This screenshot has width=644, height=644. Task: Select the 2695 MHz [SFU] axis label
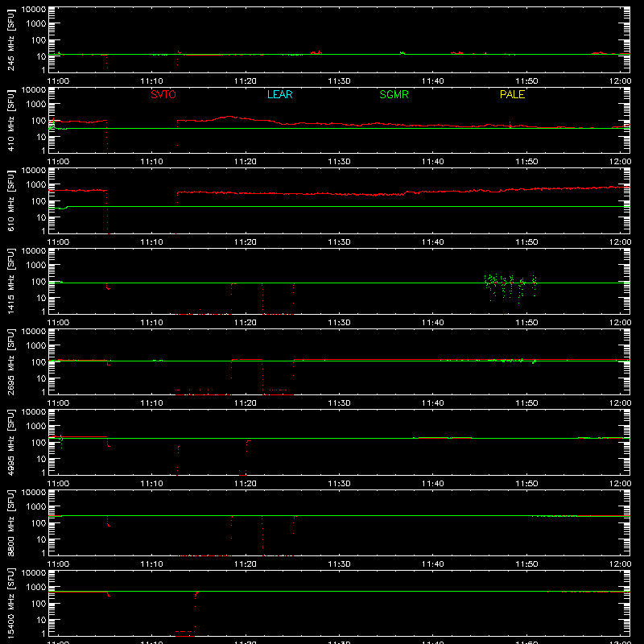pyautogui.click(x=10, y=361)
